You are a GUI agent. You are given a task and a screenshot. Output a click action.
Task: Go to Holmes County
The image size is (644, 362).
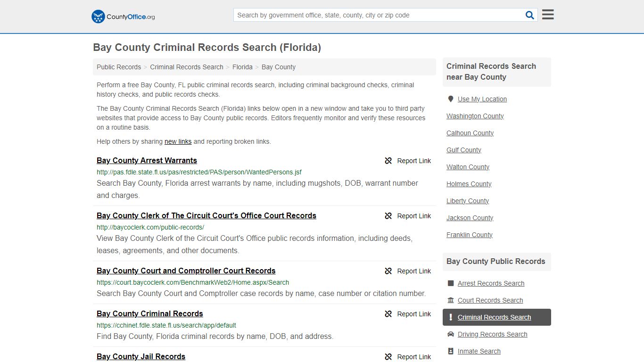(469, 184)
